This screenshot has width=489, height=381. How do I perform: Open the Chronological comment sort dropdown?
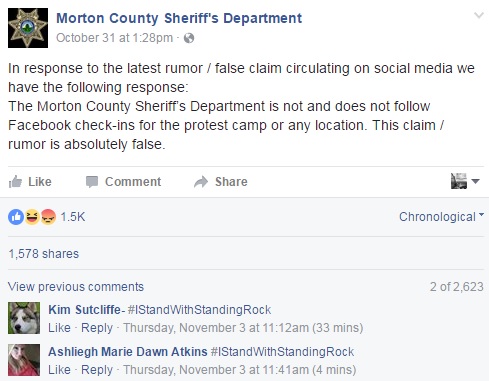pyautogui.click(x=441, y=217)
